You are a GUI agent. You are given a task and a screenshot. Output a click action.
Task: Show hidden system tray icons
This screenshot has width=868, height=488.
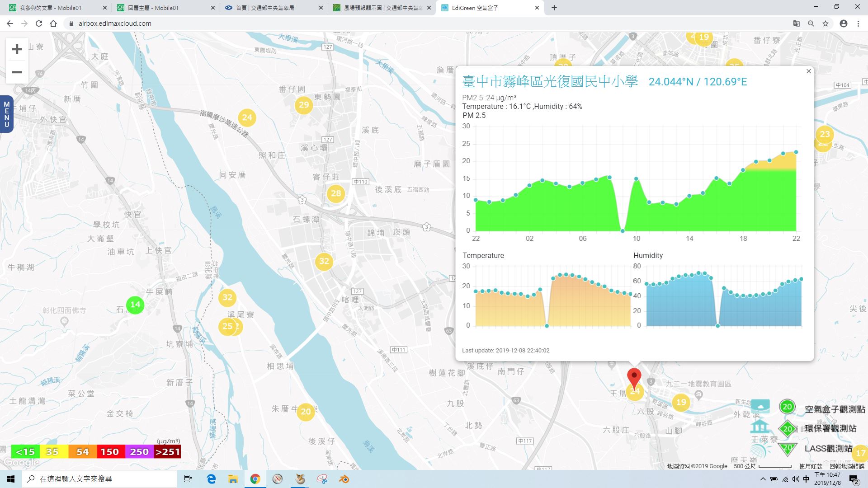click(x=763, y=479)
